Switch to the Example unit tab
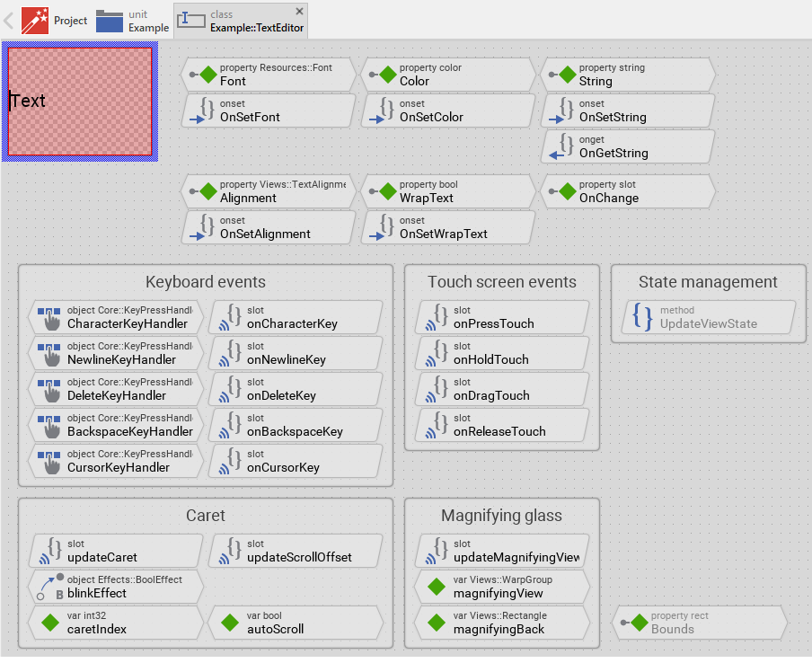 (x=133, y=20)
